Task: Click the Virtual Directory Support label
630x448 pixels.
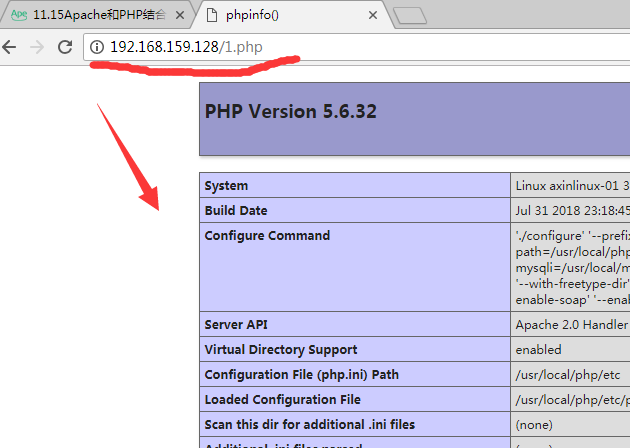Action: [281, 350]
